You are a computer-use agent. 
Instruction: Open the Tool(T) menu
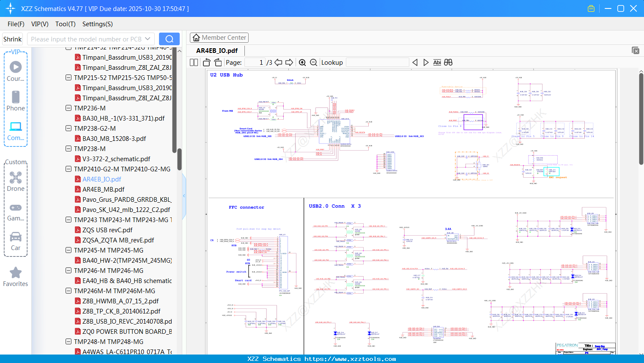65,24
